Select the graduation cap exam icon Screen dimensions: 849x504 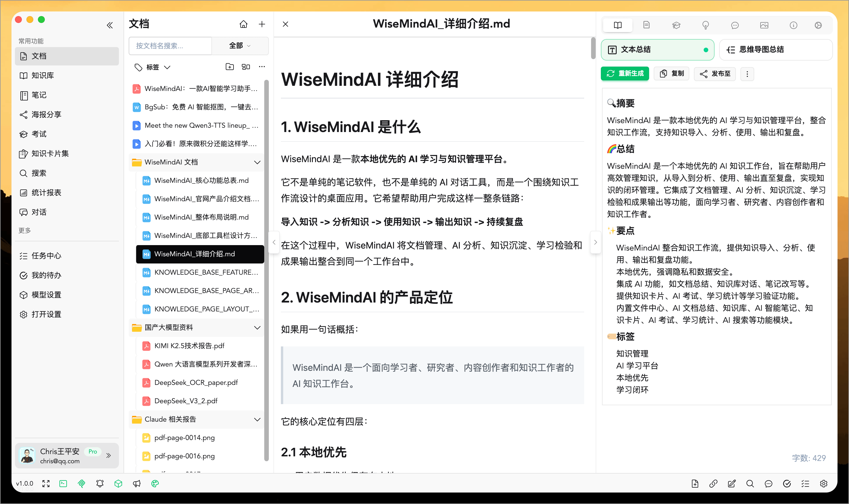[676, 25]
